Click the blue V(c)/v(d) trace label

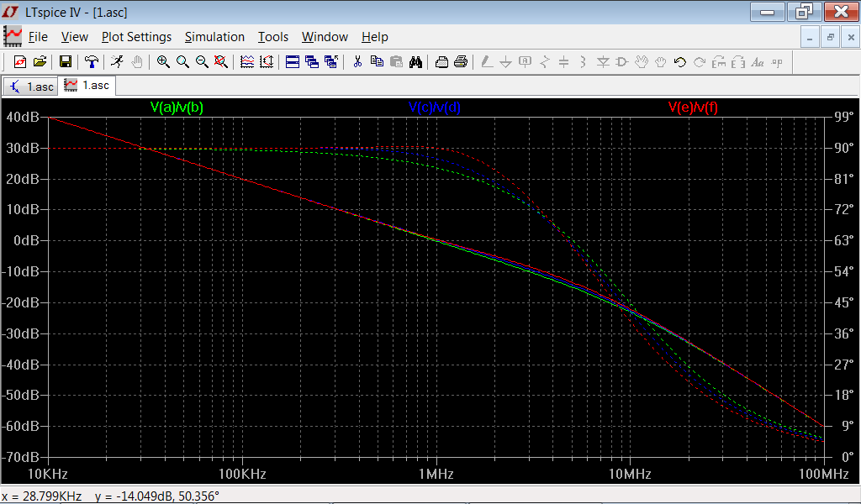(x=434, y=108)
